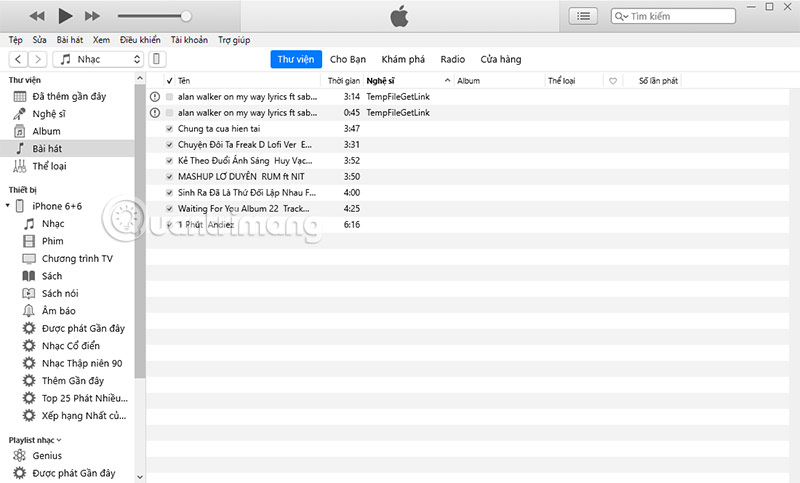Select Album in library sidebar
The image size is (800, 483).
pos(67,131)
